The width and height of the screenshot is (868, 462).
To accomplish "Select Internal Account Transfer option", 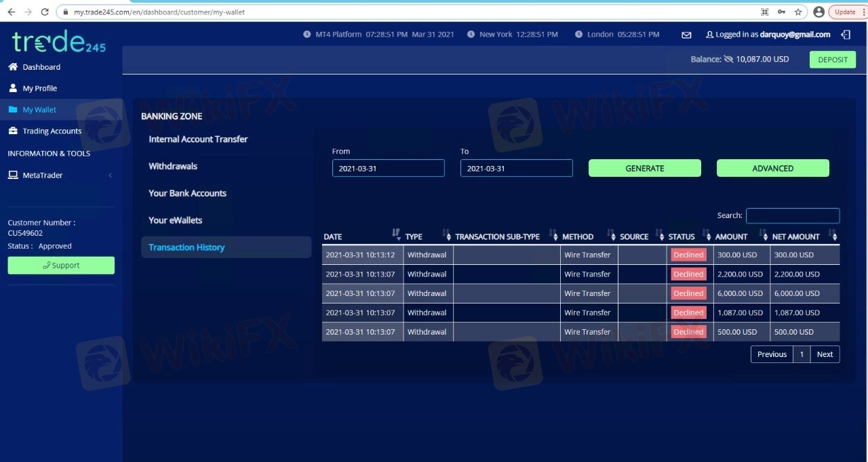I will 198,139.
